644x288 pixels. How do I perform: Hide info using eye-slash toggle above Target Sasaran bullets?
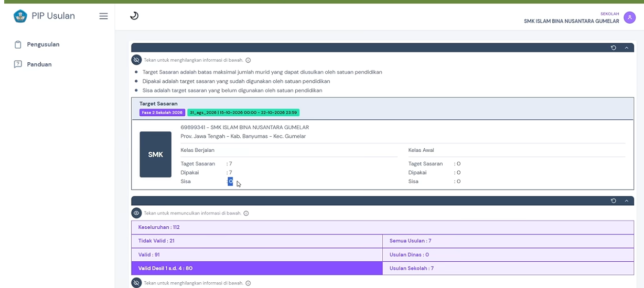[136, 60]
